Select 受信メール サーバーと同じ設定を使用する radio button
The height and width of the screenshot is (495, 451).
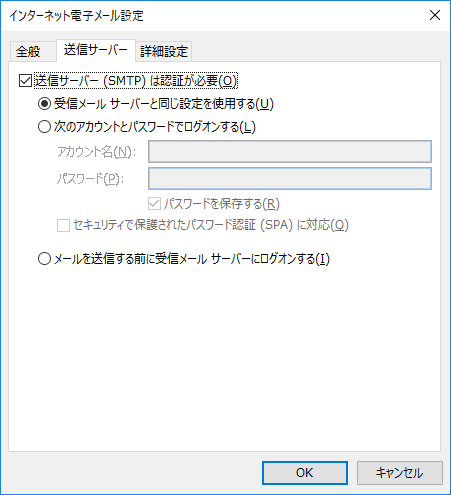coord(44,104)
